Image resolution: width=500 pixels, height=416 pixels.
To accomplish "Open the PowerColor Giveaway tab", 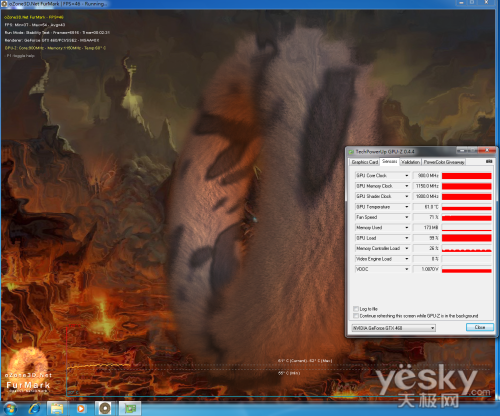I will click(x=444, y=162).
